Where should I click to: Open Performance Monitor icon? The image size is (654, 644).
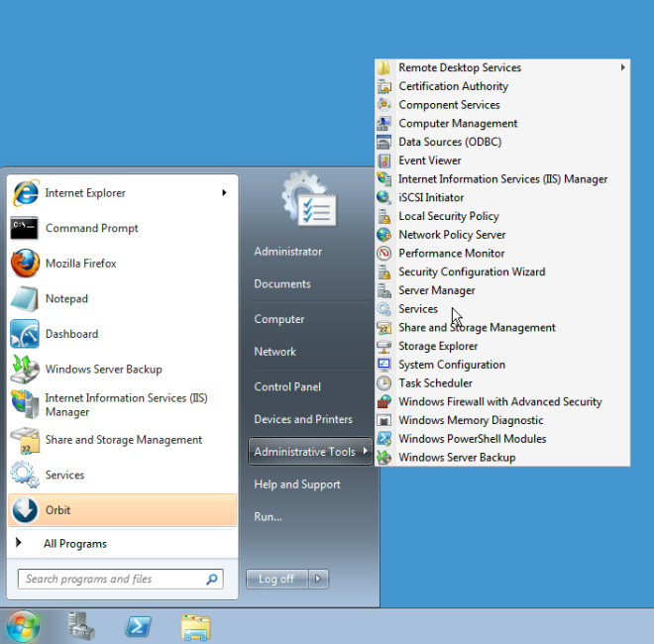[x=383, y=254]
